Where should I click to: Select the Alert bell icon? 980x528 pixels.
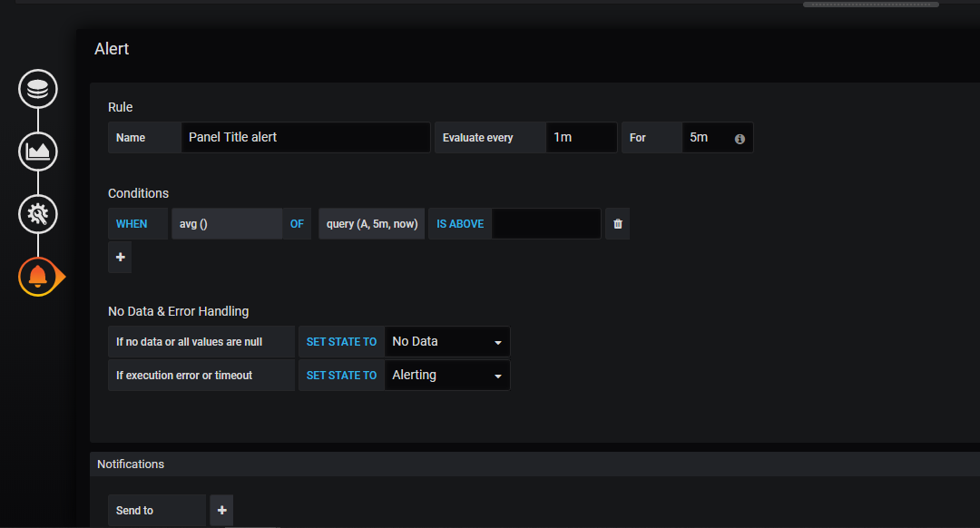[x=38, y=276]
